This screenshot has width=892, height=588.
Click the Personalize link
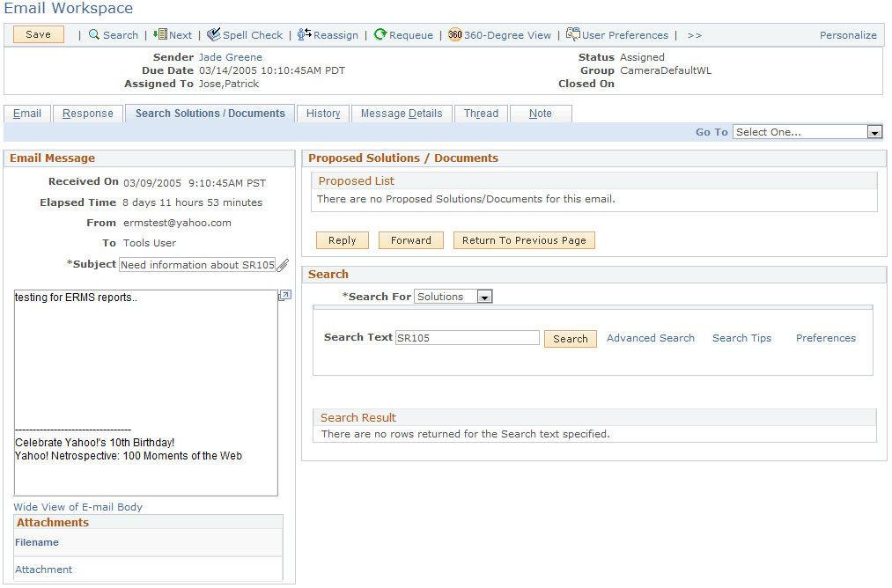847,34
